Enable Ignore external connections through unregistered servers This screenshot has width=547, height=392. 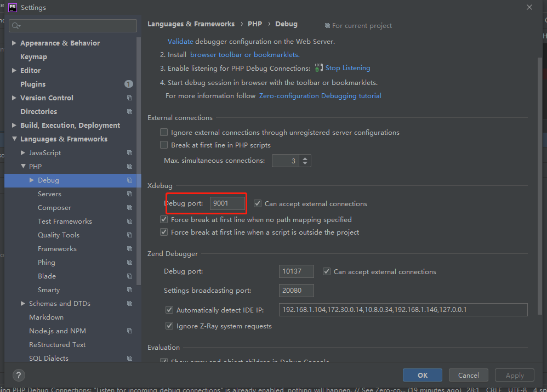coord(164,132)
